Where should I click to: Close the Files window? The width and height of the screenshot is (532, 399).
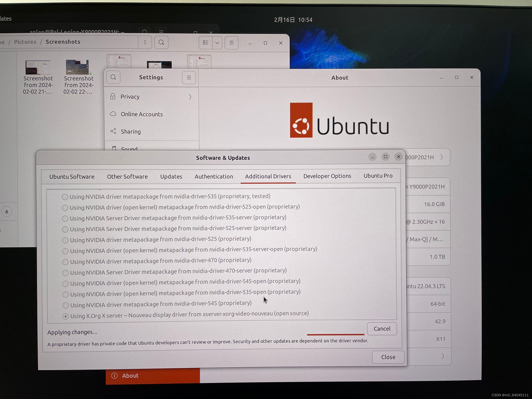(x=281, y=43)
